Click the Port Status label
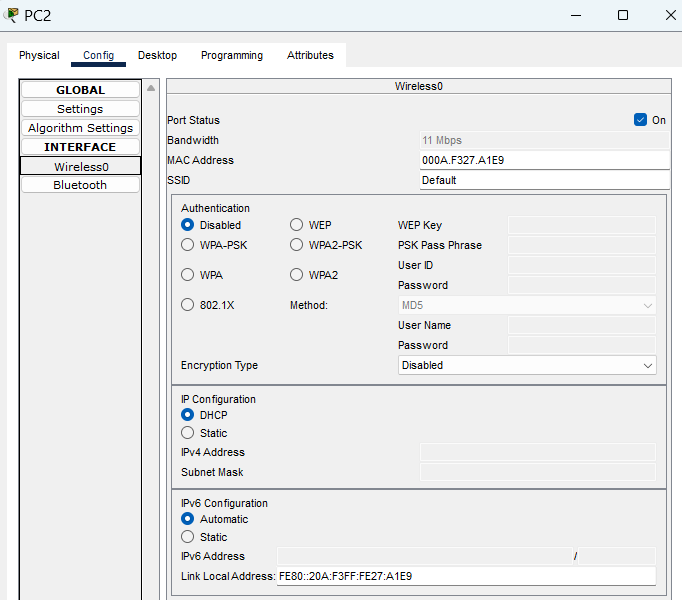This screenshot has width=682, height=600. (193, 120)
